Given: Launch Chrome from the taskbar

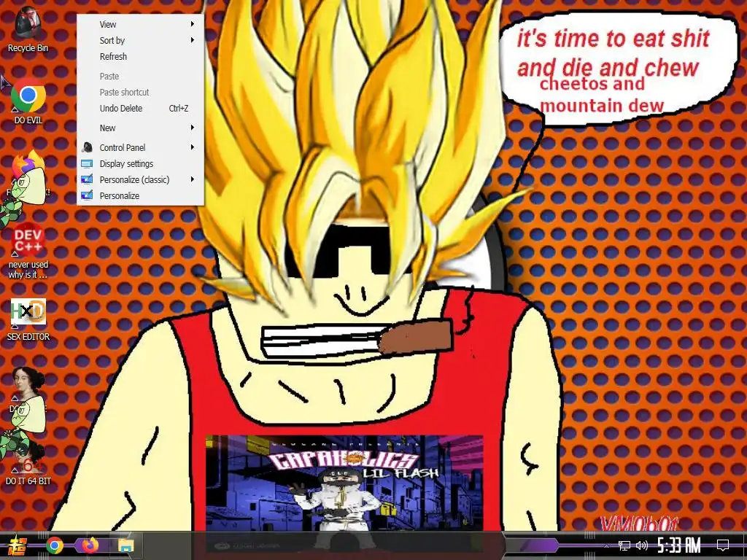Looking at the screenshot, I should 54,545.
